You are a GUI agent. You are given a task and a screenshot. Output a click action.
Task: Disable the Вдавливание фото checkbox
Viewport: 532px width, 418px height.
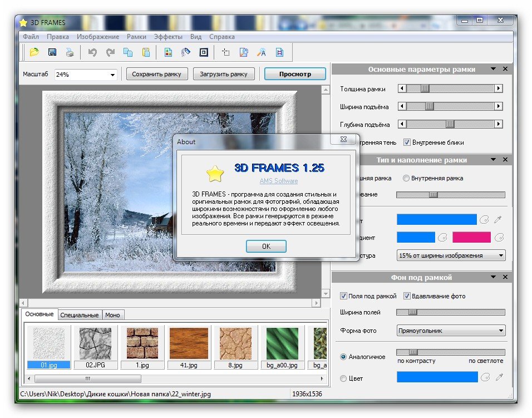(x=407, y=296)
